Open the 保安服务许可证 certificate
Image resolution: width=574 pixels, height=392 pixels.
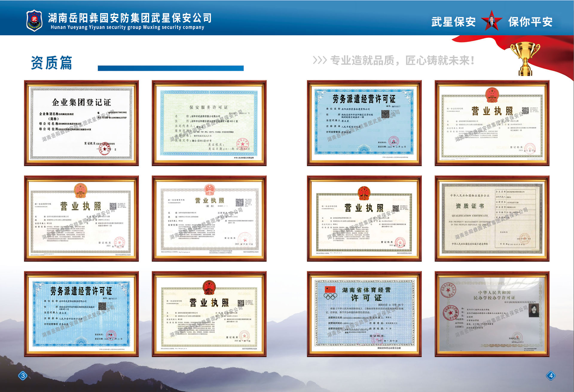209,123
